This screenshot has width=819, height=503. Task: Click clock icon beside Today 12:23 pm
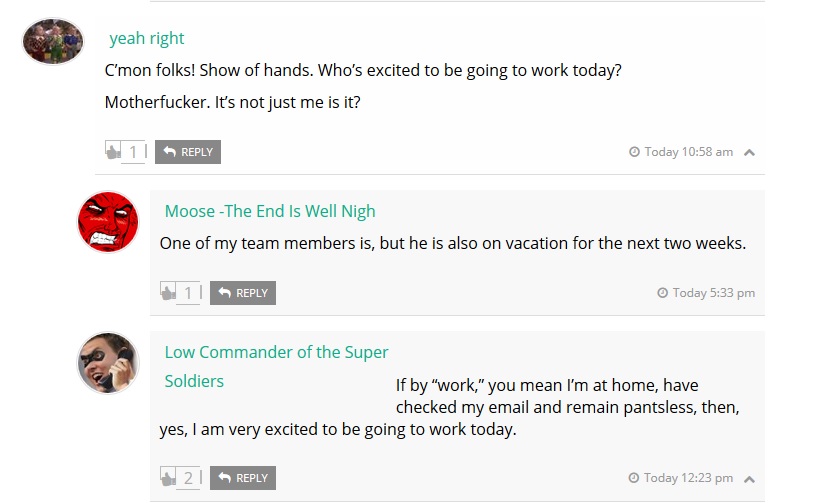pos(634,478)
